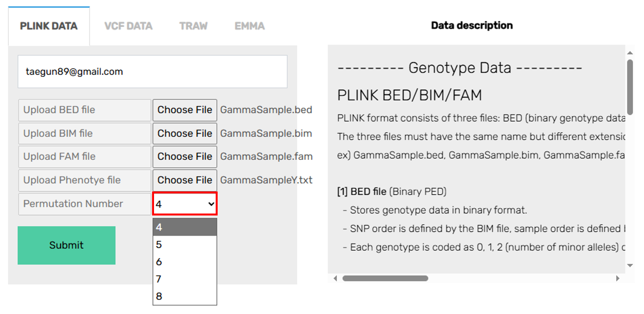The height and width of the screenshot is (314, 644).
Task: Click the horizontal scrollbar thumb
Action: coord(385,278)
